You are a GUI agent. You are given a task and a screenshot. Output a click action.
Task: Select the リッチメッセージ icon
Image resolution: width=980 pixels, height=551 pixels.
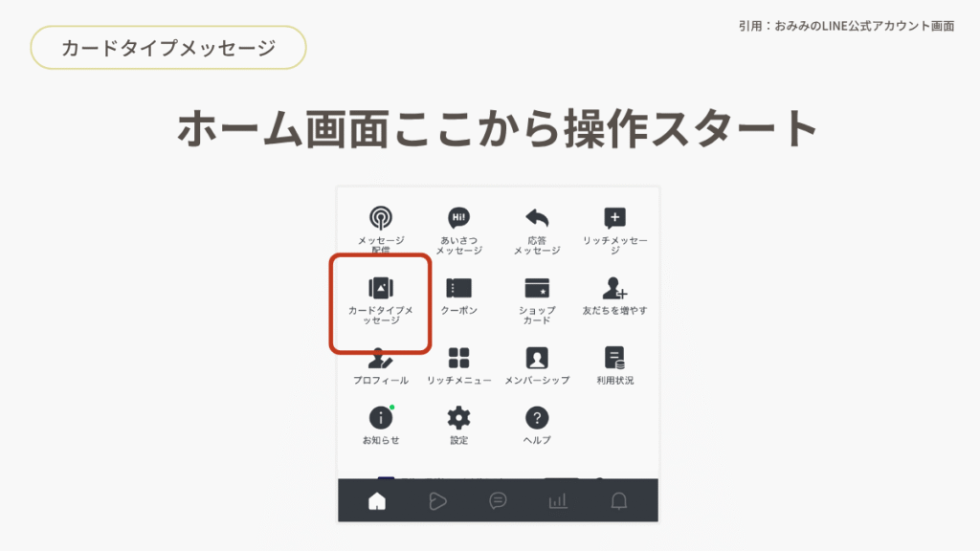point(614,219)
